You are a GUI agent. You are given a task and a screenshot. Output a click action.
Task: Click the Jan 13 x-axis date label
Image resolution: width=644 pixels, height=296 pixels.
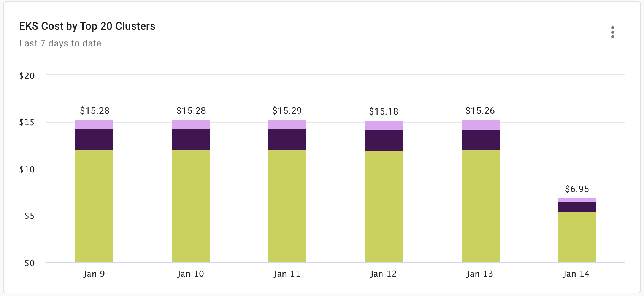(480, 274)
